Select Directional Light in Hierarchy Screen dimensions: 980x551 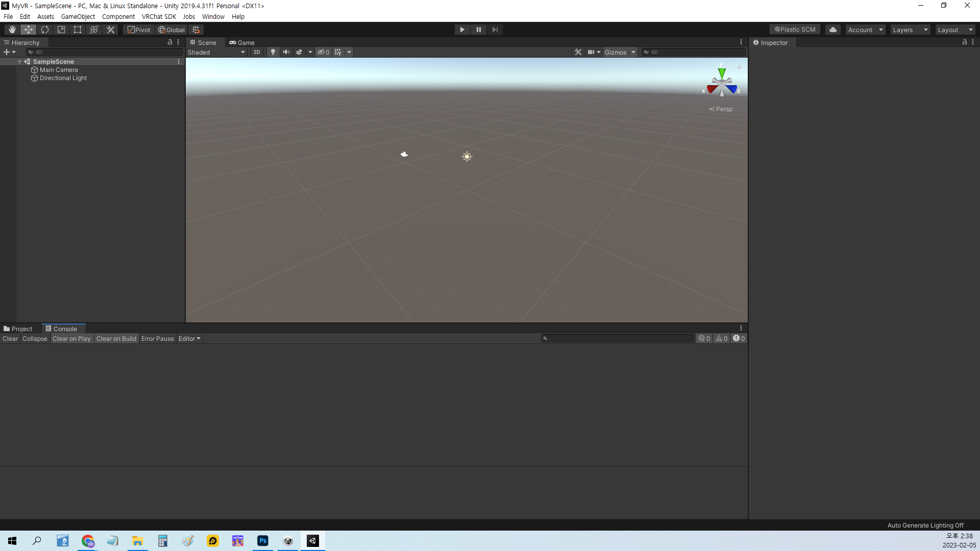(x=63, y=78)
